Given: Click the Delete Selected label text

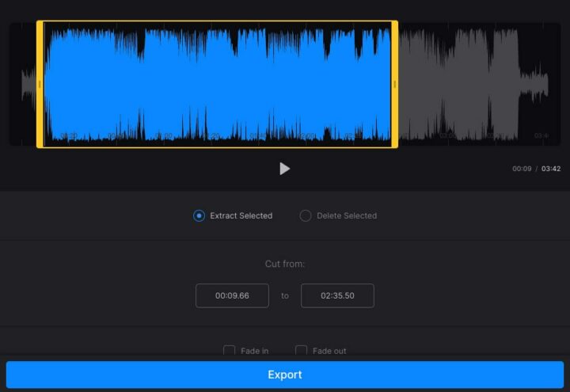Looking at the screenshot, I should click(x=347, y=215).
